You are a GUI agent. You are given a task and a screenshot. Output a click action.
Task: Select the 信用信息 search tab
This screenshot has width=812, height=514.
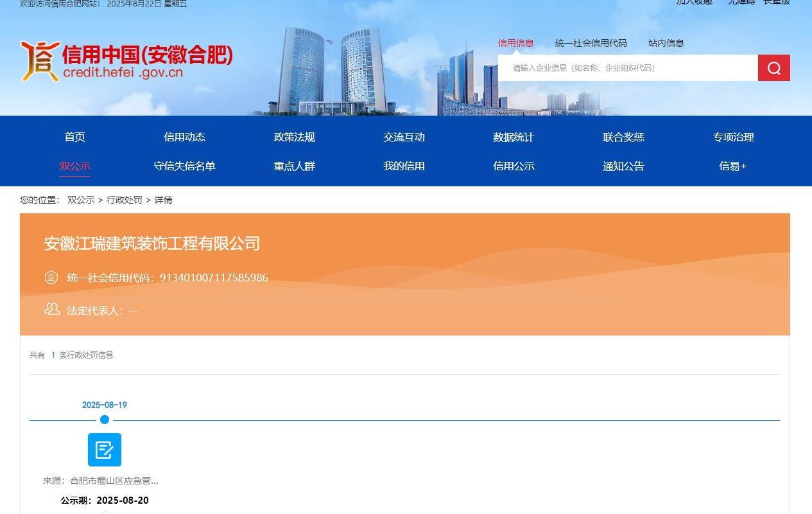[516, 43]
